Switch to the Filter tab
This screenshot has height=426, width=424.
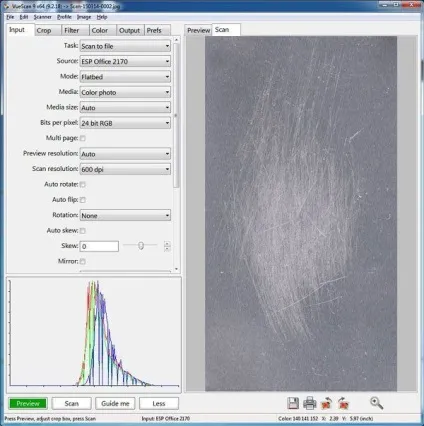[x=72, y=30]
